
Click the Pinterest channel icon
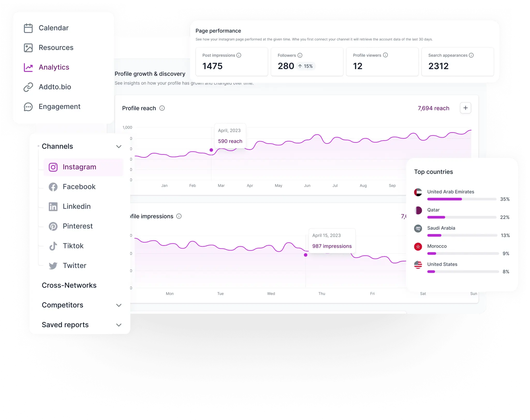pyautogui.click(x=53, y=226)
